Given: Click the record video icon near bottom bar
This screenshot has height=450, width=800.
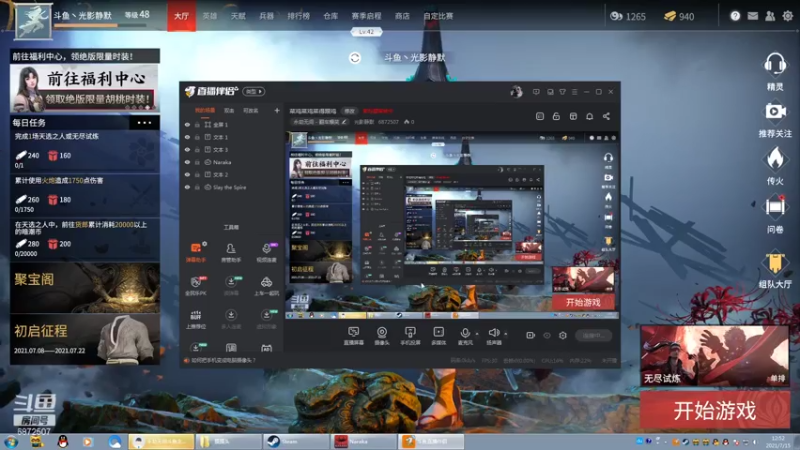Looking at the screenshot, I should point(531,335).
